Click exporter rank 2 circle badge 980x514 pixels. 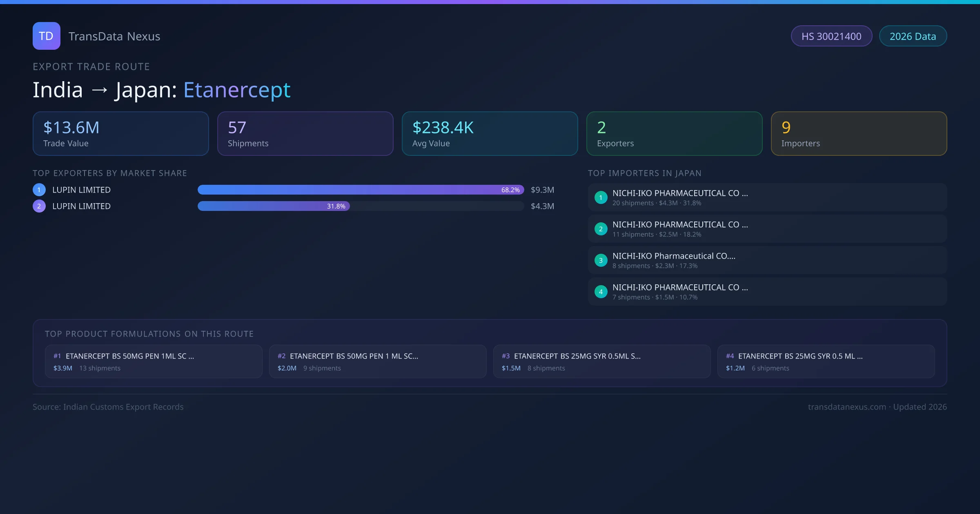pyautogui.click(x=39, y=206)
